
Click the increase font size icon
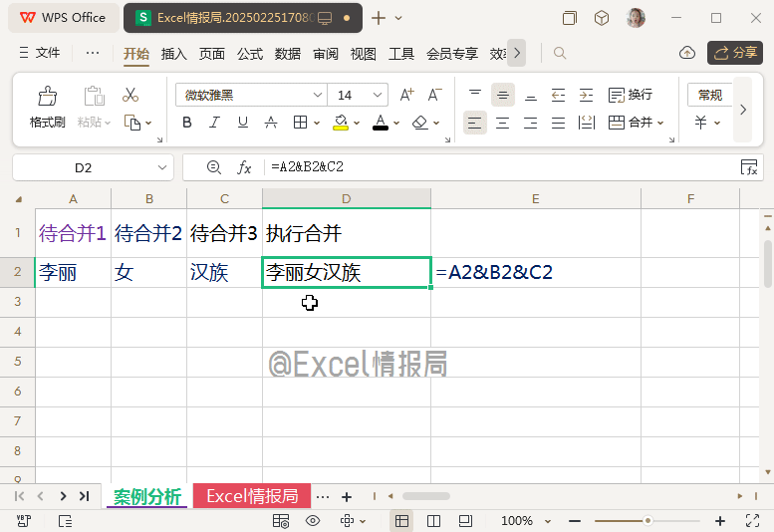[406, 96]
